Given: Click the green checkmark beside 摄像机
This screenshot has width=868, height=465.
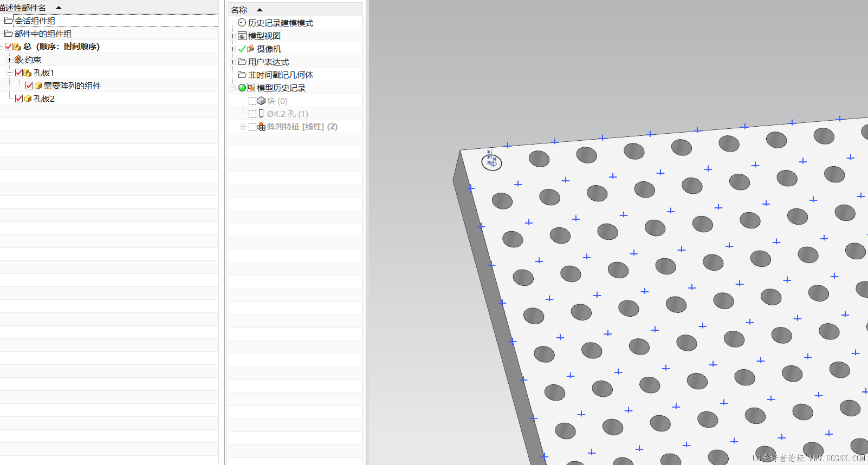Looking at the screenshot, I should [x=242, y=49].
